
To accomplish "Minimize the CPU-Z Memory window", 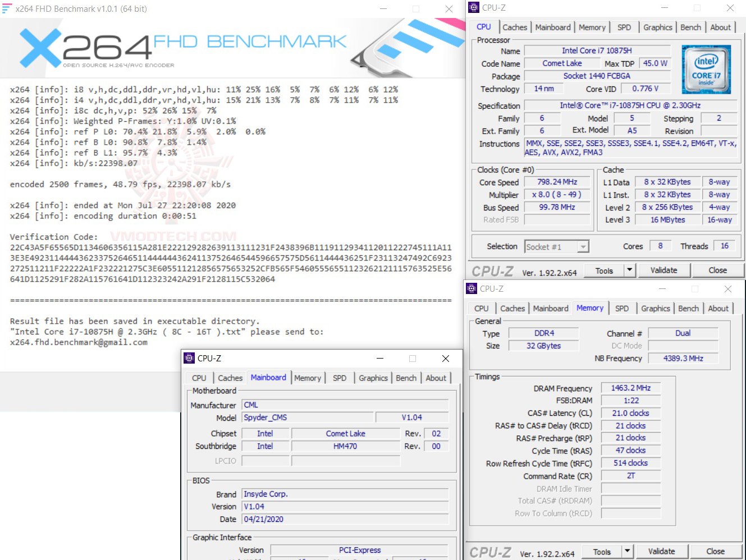I will coord(662,289).
